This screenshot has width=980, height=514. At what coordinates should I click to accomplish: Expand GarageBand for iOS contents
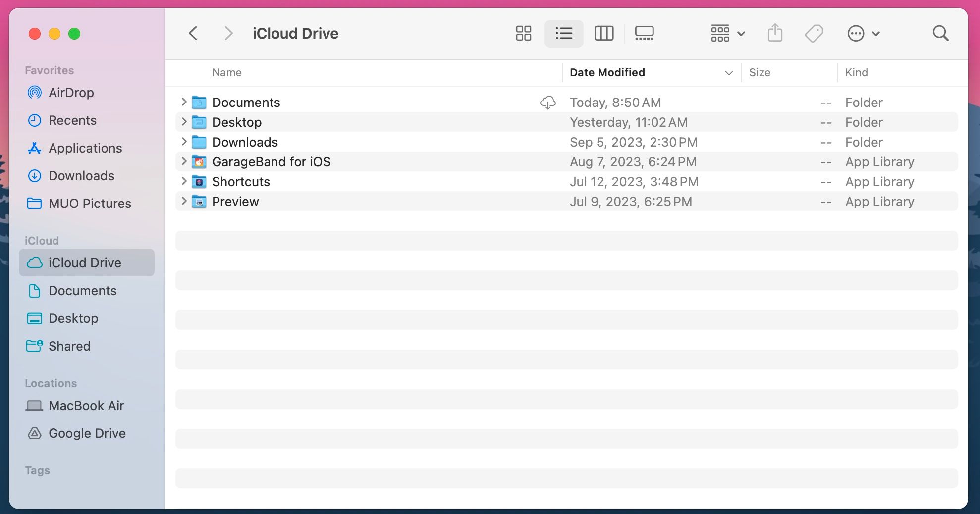point(184,162)
